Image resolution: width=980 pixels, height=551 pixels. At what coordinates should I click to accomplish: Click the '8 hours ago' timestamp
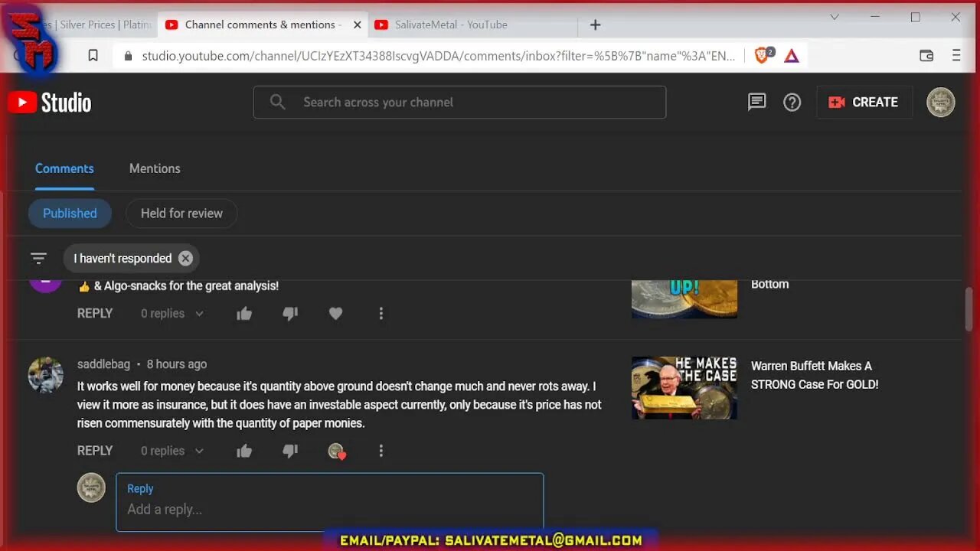pyautogui.click(x=177, y=364)
